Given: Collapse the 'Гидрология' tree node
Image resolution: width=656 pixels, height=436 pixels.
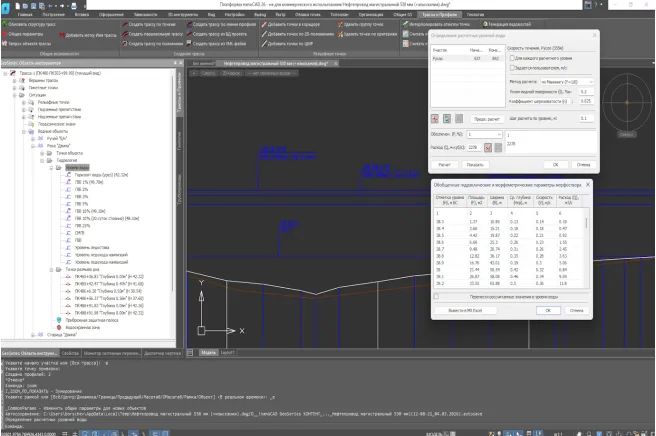Looking at the screenshot, I should tap(48, 158).
